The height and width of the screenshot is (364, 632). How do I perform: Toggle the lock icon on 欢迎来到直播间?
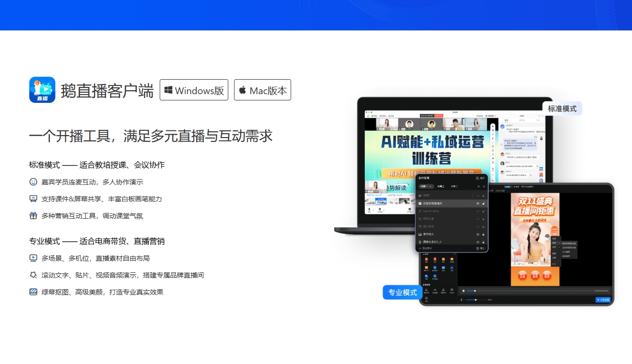[x=484, y=203]
